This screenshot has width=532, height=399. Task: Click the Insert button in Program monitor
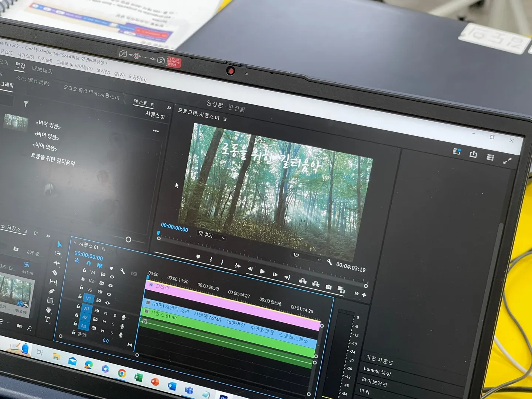tap(303, 281)
